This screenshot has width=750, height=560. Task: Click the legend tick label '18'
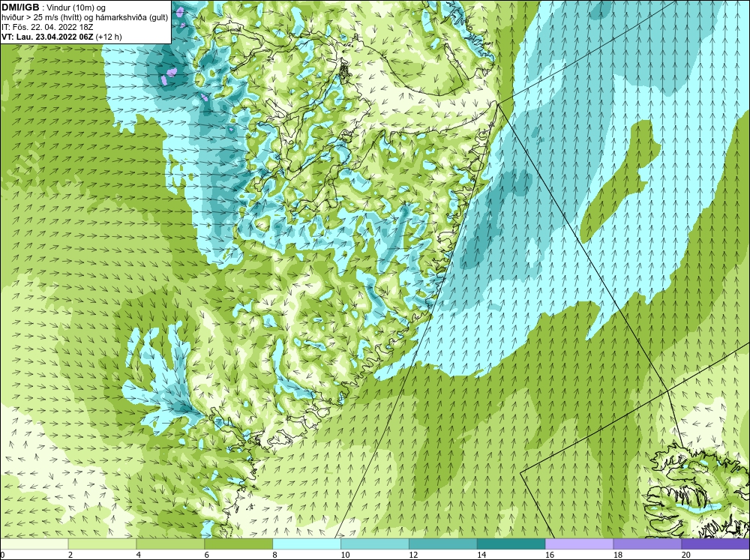coord(617,555)
